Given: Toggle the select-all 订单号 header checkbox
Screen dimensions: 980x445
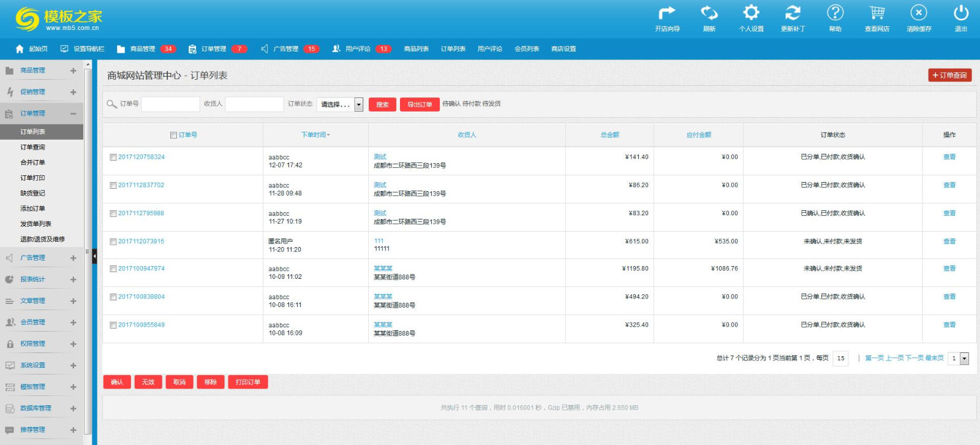Looking at the screenshot, I should point(173,135).
